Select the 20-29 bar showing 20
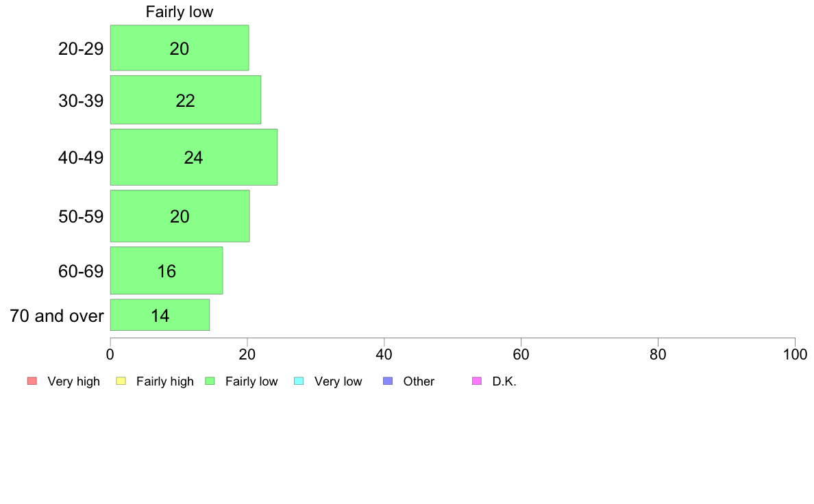This screenshot has height=504, width=814. click(180, 48)
